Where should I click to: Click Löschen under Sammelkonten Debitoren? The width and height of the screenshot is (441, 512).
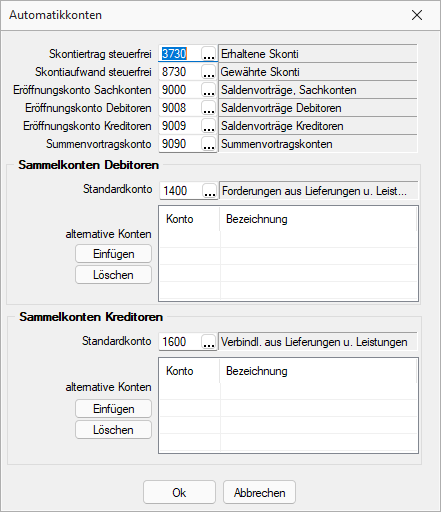pyautogui.click(x=113, y=275)
